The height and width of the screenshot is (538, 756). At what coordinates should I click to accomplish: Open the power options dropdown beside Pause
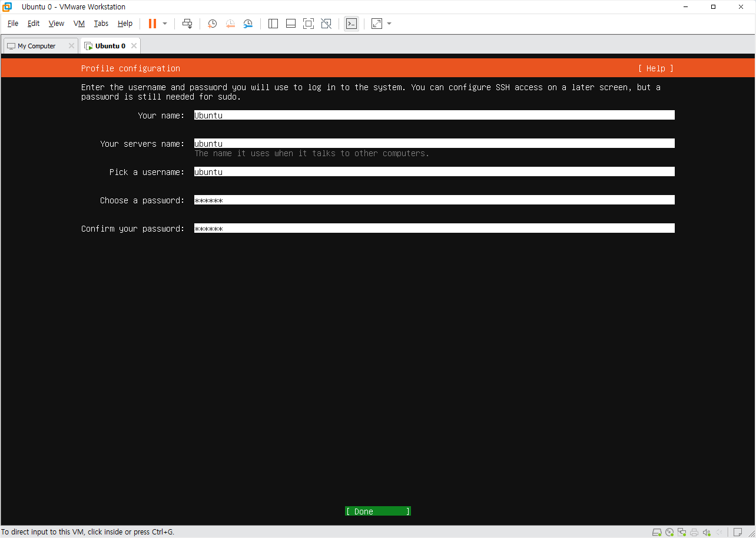coord(165,24)
